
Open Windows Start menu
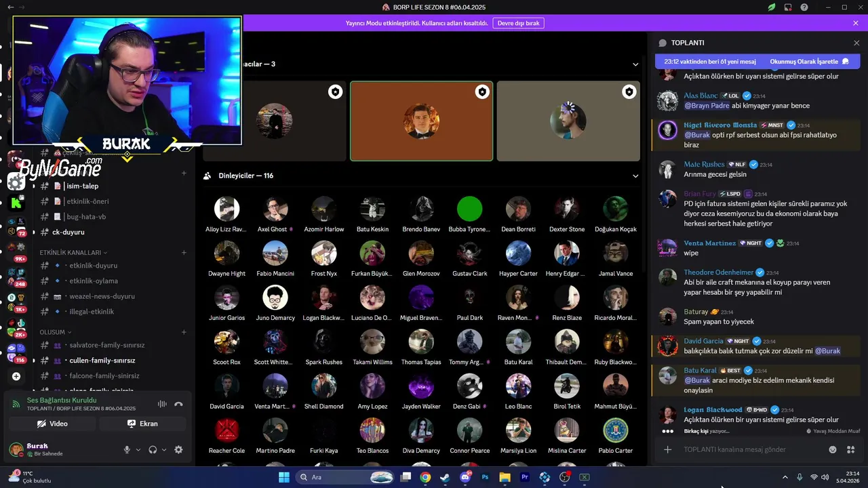click(283, 477)
